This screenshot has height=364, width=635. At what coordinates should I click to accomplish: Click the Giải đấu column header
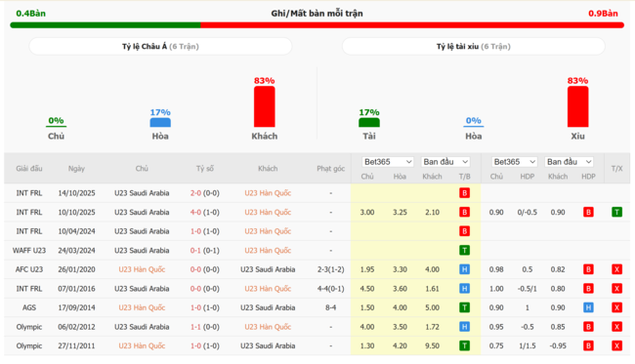coord(29,169)
